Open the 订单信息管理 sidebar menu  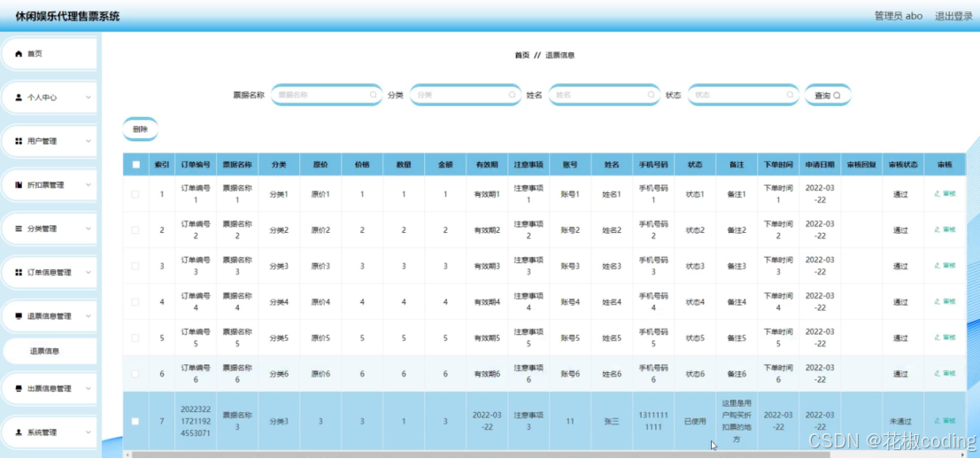[50, 273]
